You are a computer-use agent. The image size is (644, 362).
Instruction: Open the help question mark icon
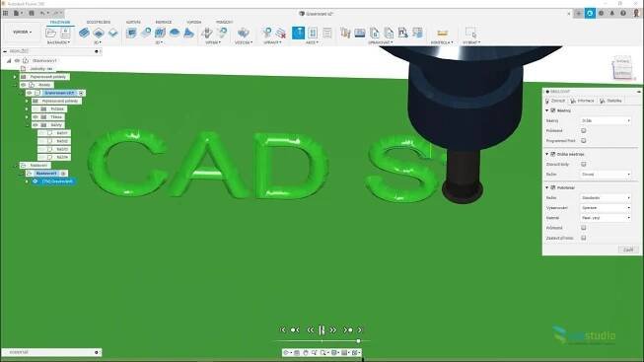[x=623, y=13]
